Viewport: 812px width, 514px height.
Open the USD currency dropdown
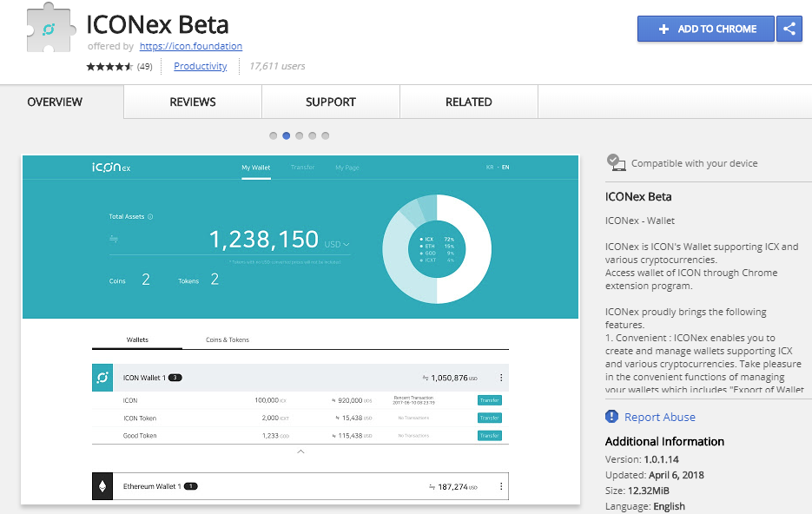click(x=337, y=244)
